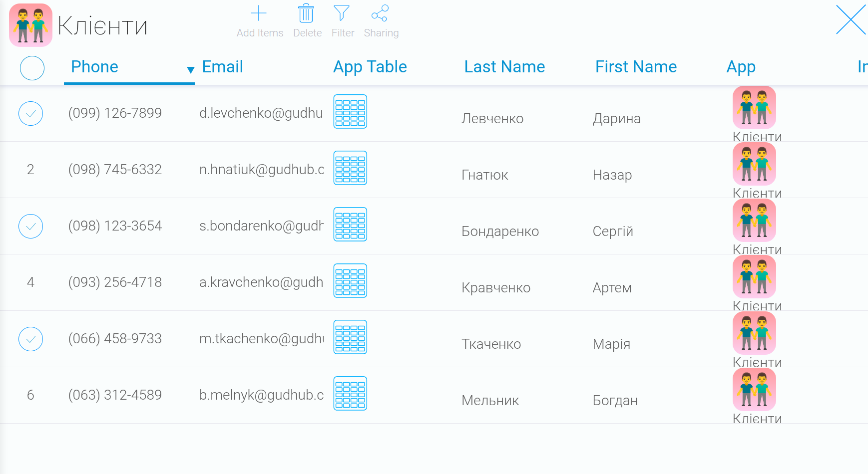Open App Table icon for Ткаченко row
This screenshot has height=474, width=868.
(350, 337)
